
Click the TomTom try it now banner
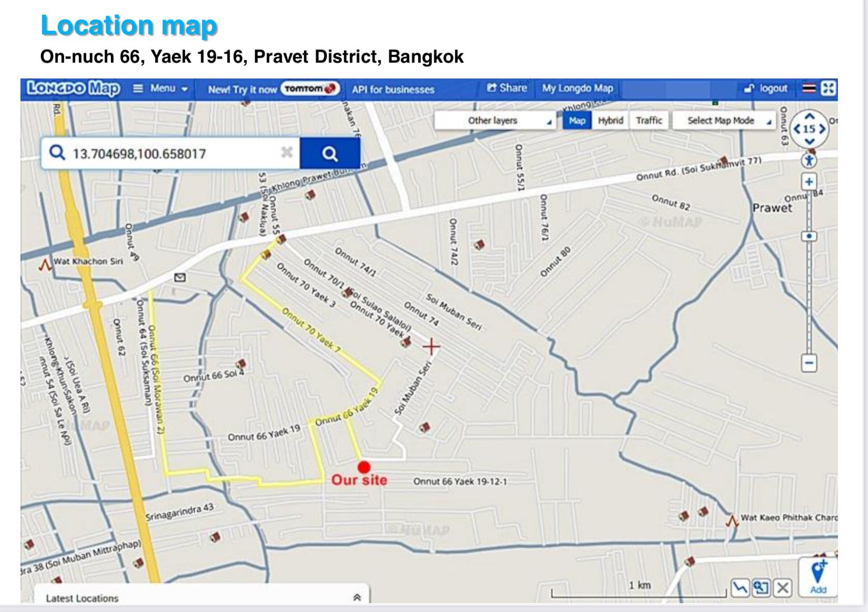[273, 89]
